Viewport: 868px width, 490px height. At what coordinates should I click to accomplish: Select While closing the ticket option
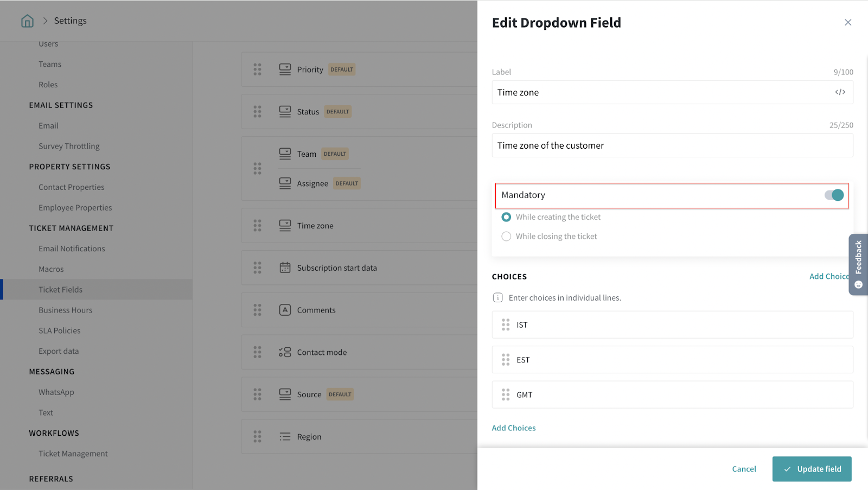click(x=506, y=237)
